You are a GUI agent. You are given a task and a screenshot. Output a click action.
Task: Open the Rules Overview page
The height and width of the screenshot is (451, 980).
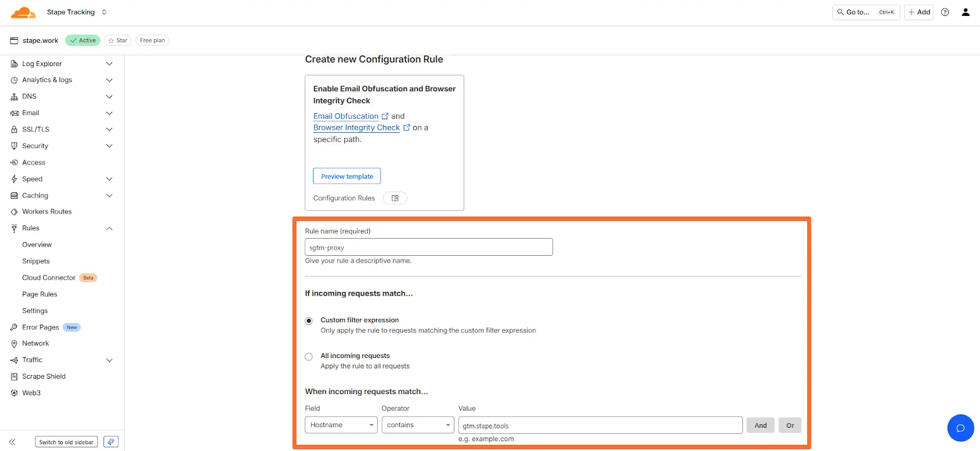(x=37, y=245)
